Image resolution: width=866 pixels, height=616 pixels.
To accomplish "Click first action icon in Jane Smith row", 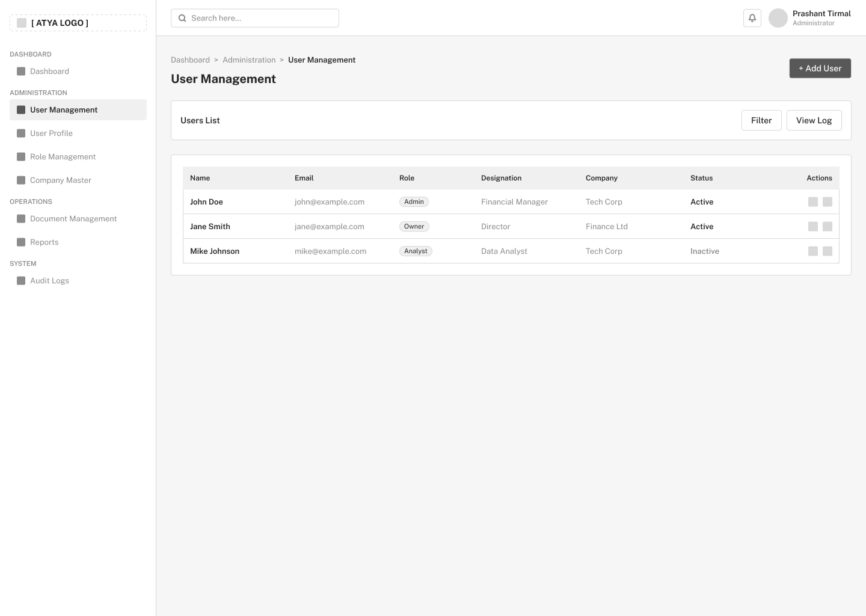I will (813, 227).
